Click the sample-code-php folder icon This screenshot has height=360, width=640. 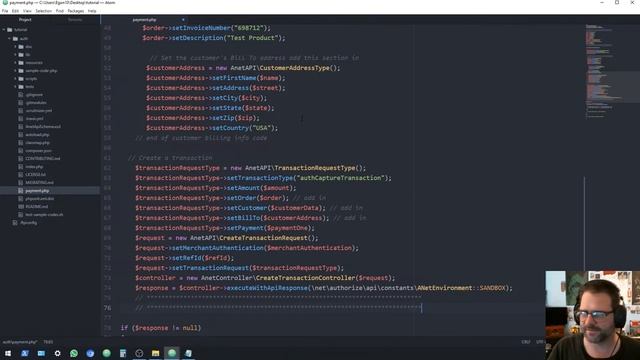coord(21,71)
